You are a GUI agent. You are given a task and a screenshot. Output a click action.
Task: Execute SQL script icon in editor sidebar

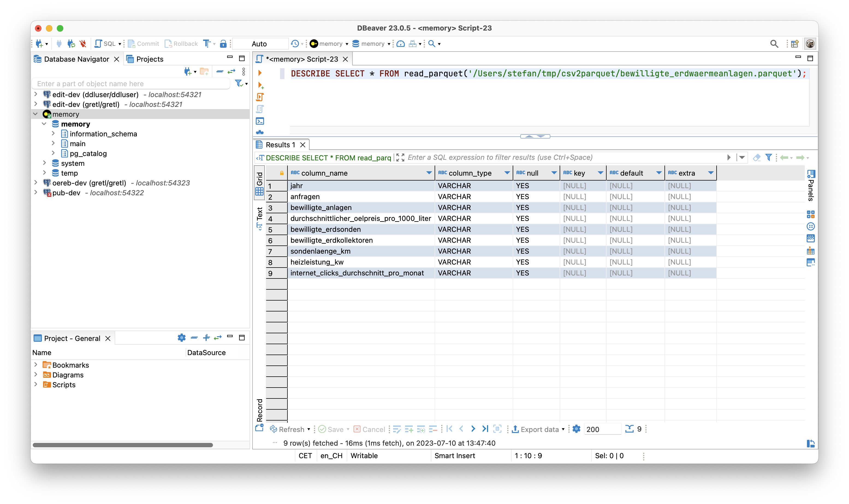point(260,97)
